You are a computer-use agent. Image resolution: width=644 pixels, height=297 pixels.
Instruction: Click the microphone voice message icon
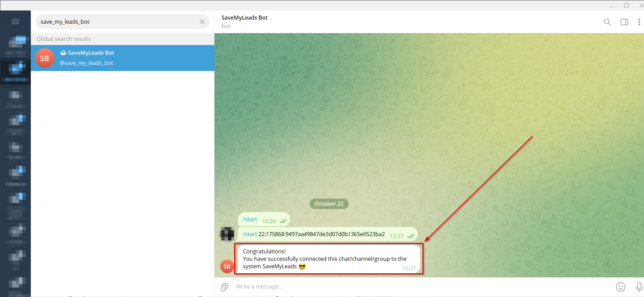click(639, 287)
